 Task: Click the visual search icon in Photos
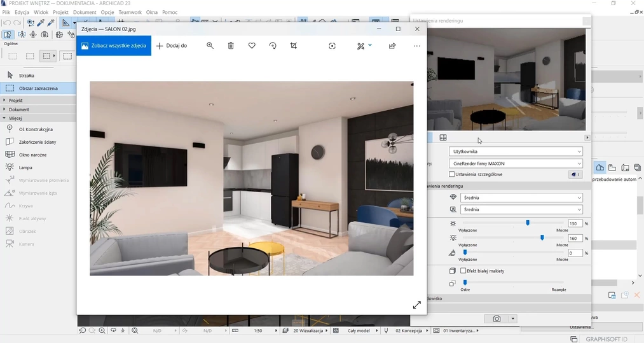pyautogui.click(x=332, y=46)
